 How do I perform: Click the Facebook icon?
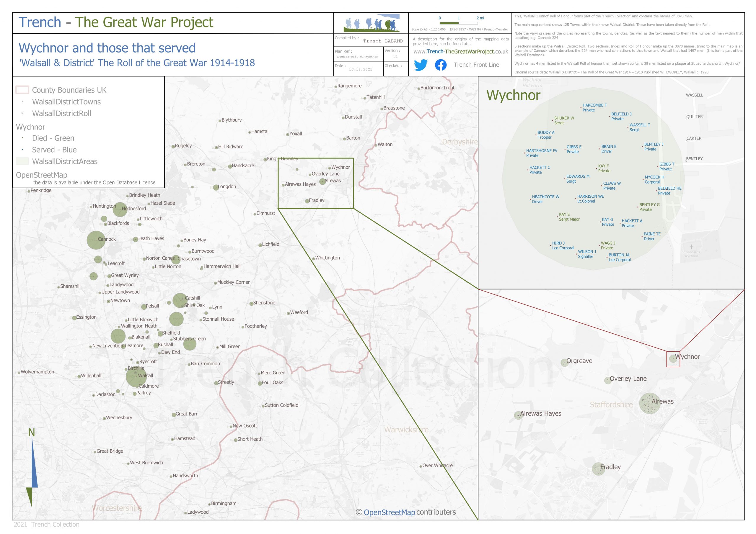coord(441,65)
